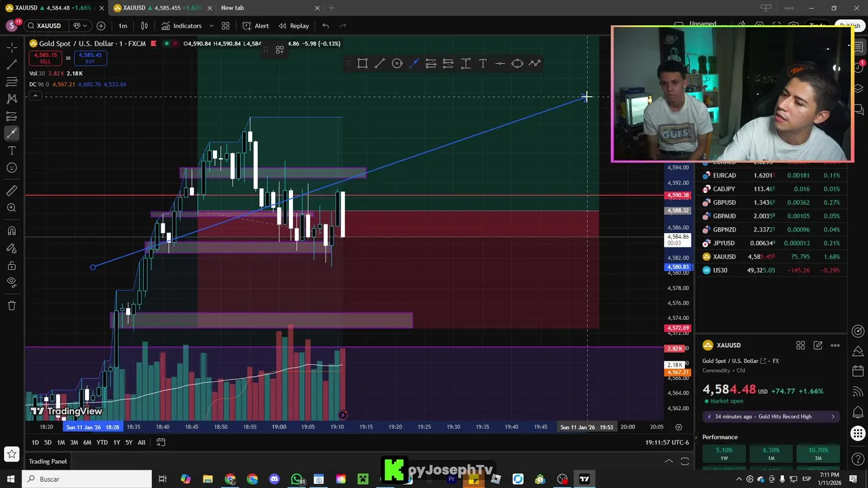Viewport: 868px width, 488px height.
Task: Select arrow path tool in floating toolbar
Action: pyautogui.click(x=534, y=63)
